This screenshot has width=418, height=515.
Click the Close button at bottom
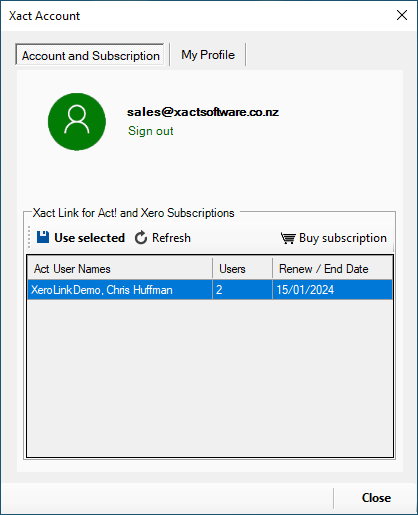coord(376,498)
